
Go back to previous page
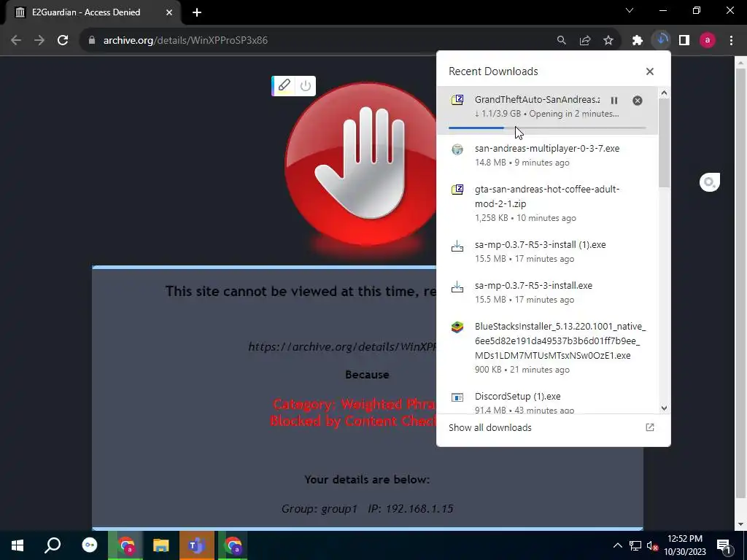pyautogui.click(x=16, y=41)
